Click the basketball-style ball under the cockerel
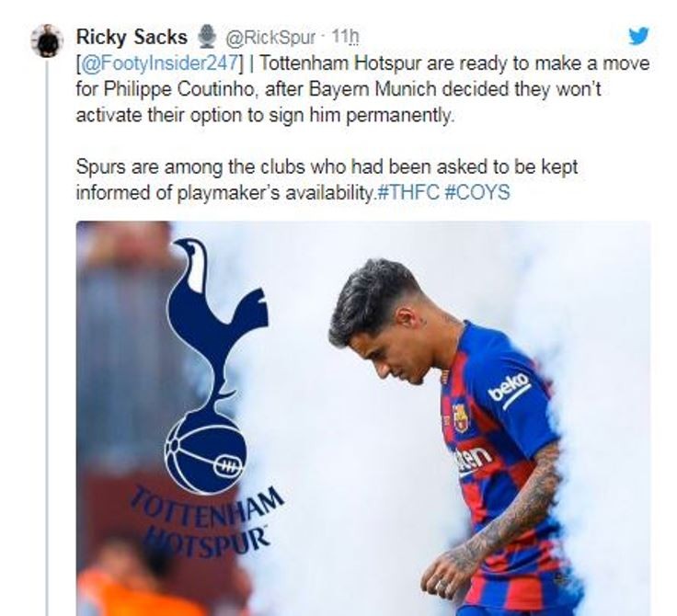The image size is (677, 616). [205, 451]
